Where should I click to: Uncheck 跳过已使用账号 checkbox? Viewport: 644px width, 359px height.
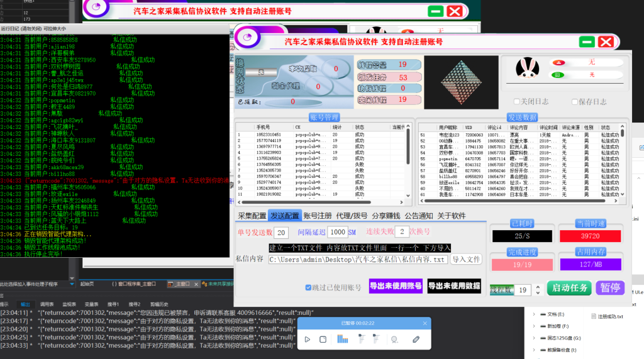[309, 287]
